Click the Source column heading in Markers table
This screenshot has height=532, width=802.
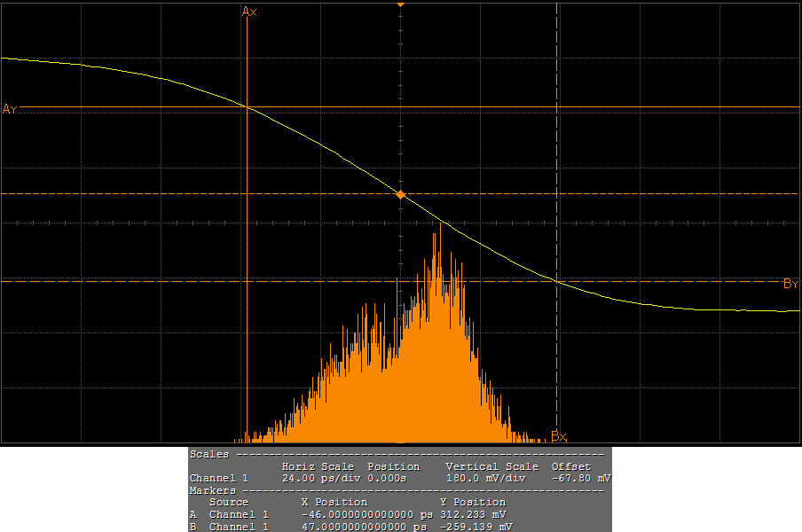228,502
